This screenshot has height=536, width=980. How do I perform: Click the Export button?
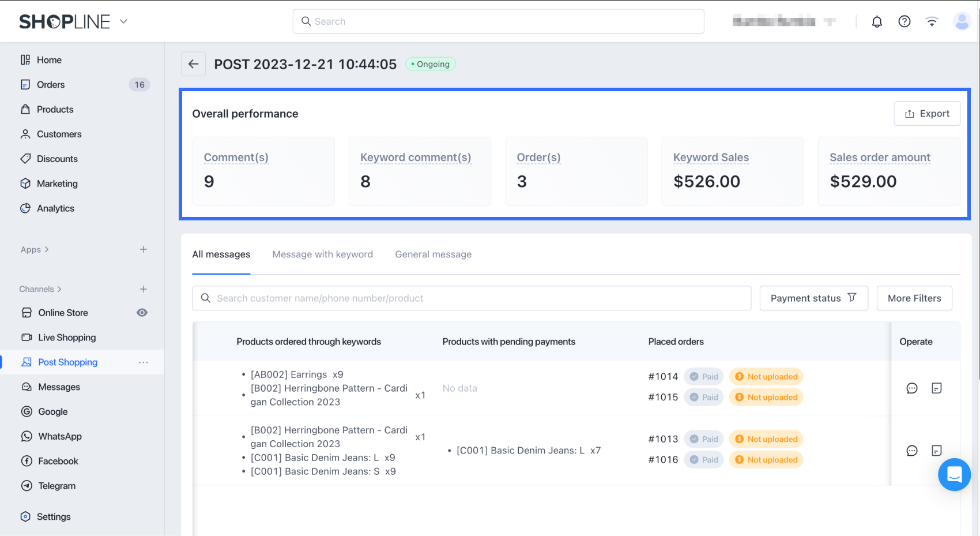pos(926,114)
